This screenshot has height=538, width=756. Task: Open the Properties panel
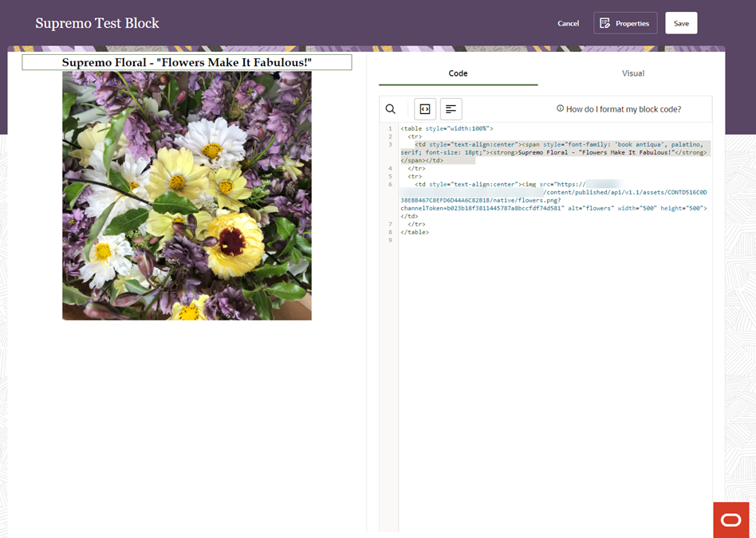(625, 23)
